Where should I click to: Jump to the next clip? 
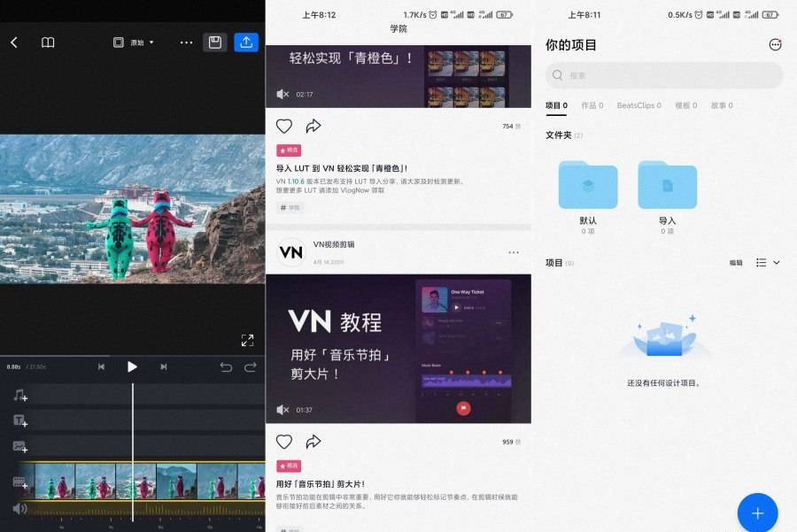(164, 366)
